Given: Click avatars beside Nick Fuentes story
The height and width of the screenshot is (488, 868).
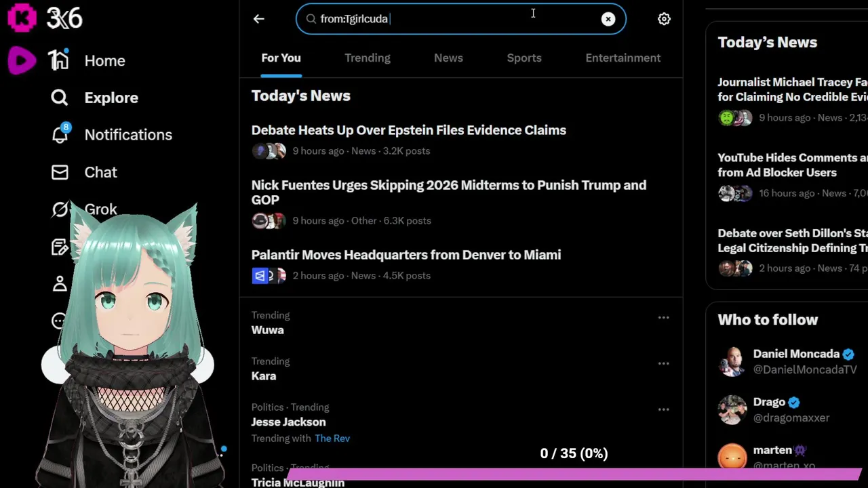Looking at the screenshot, I should [x=269, y=221].
